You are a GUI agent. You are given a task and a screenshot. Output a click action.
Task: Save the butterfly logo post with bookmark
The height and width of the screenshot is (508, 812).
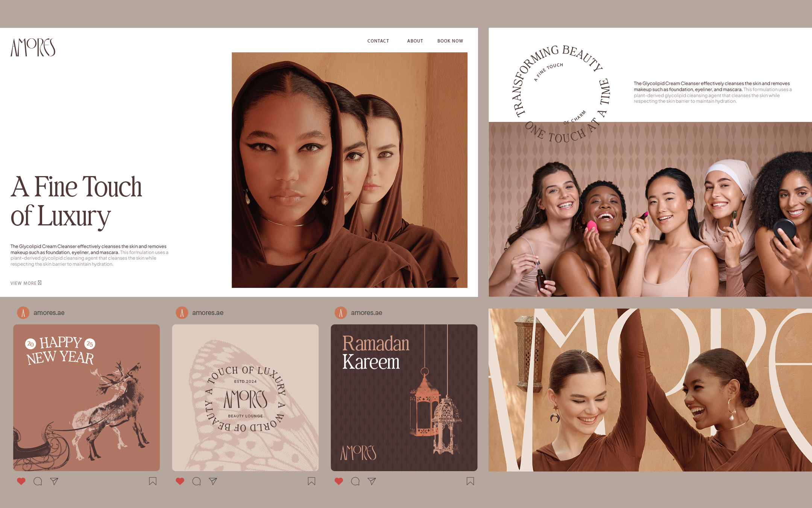pyautogui.click(x=311, y=481)
